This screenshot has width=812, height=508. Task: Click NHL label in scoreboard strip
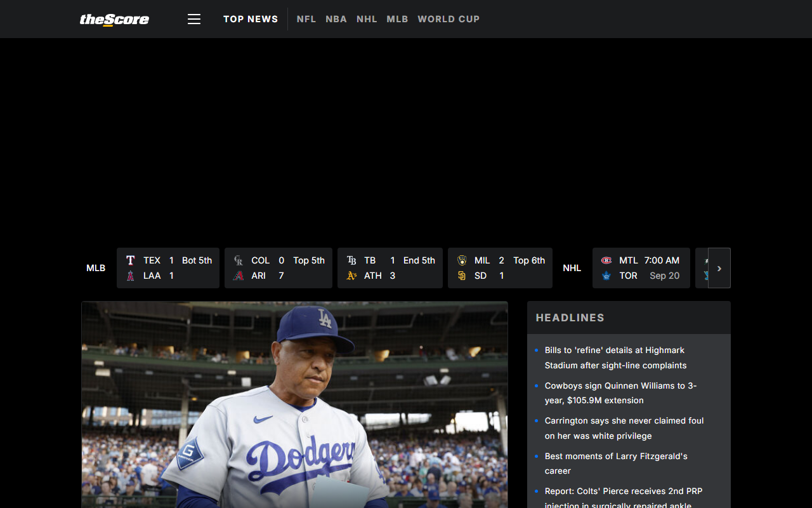572,268
